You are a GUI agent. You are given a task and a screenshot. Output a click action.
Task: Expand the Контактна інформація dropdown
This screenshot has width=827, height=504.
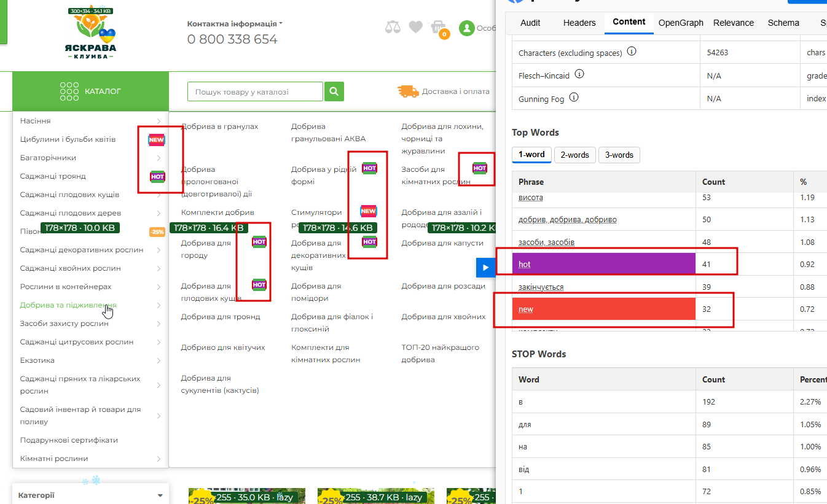click(x=235, y=24)
